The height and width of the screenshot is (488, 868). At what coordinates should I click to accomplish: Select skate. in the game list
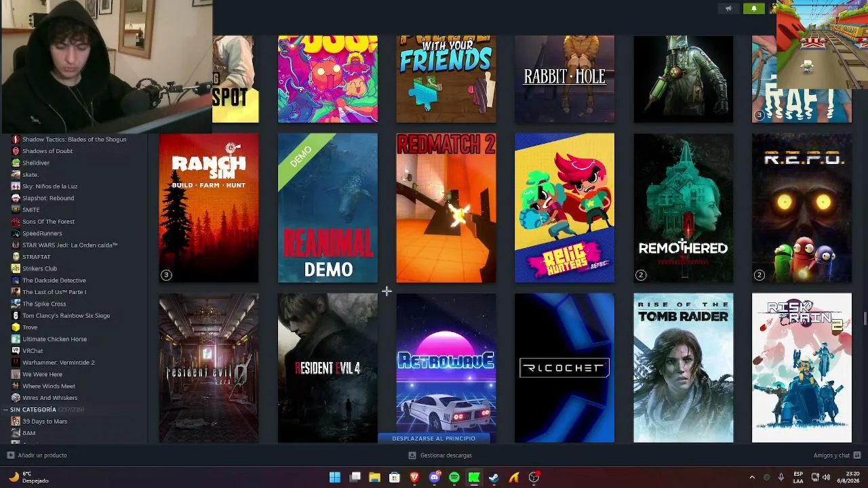(31, 175)
